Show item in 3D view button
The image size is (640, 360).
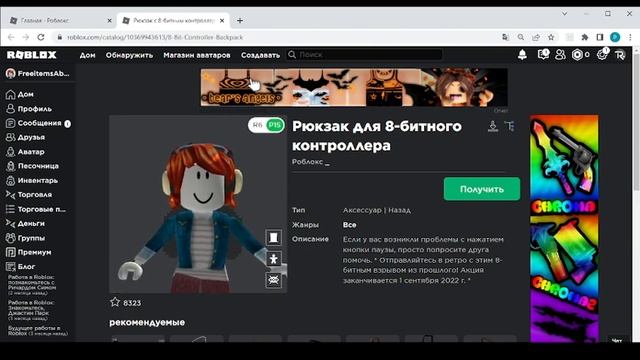point(273,238)
